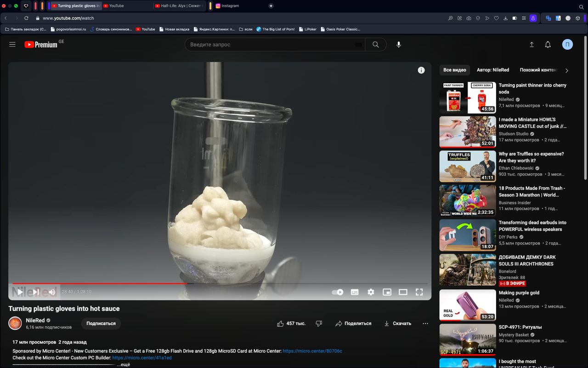Dislike the video

(x=319, y=323)
